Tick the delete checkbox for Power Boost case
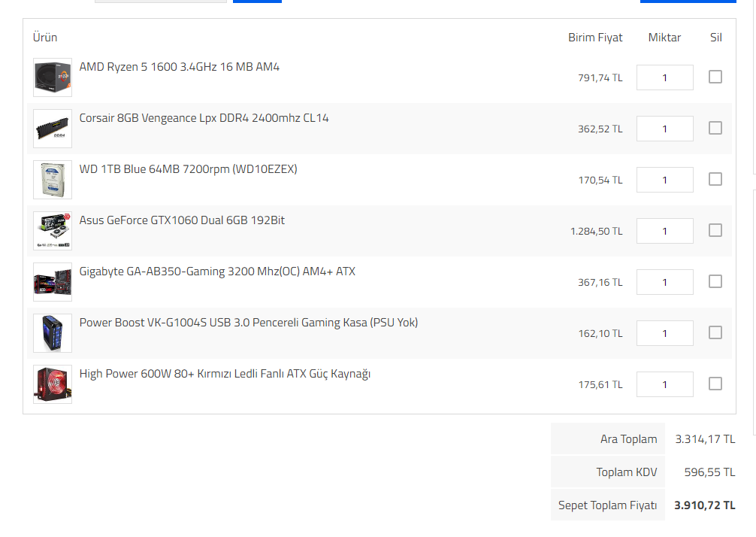Viewport: 756px width, 537px height. click(x=715, y=332)
